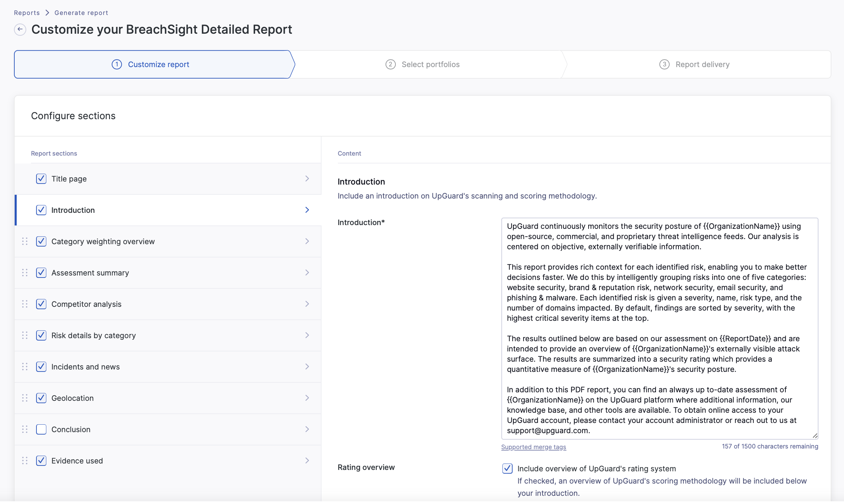This screenshot has height=504, width=844.
Task: Uncheck Include overview of UpGuard's rating system
Action: tap(507, 469)
